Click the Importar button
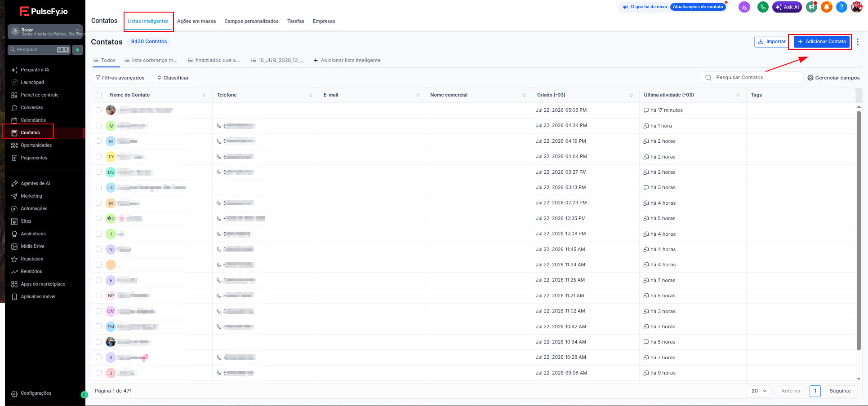 (772, 41)
